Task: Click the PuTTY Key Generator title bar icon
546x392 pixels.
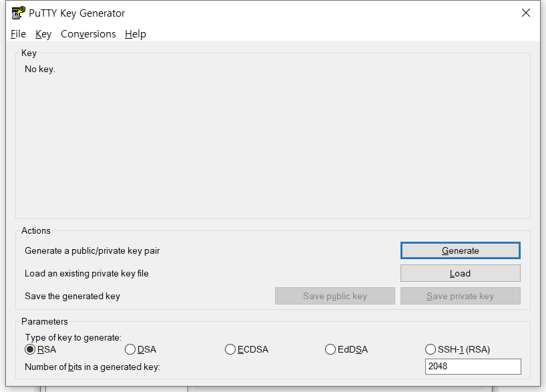Action: [x=18, y=13]
